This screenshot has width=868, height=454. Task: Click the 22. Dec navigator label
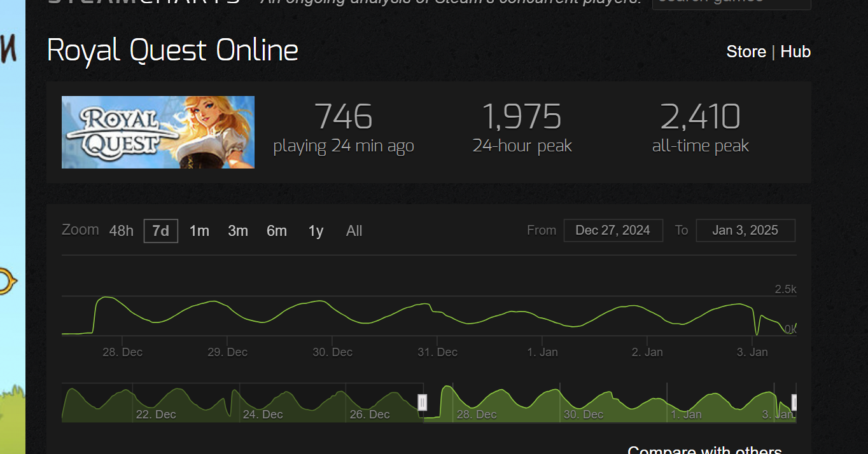tap(156, 415)
